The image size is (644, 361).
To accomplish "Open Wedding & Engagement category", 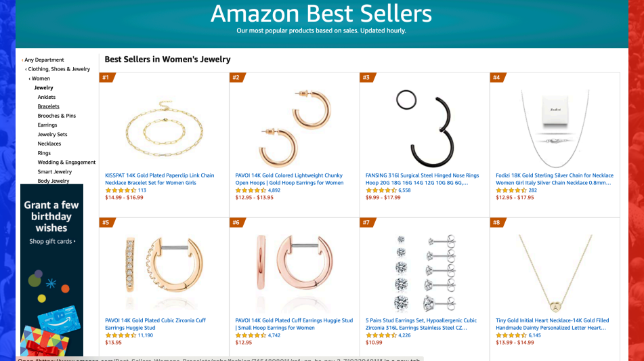I will click(x=66, y=163).
